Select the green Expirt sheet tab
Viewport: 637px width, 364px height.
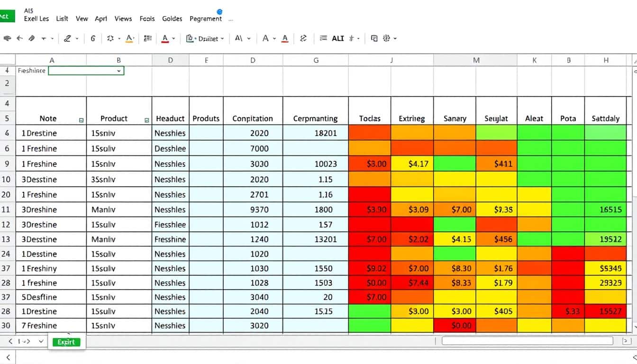tap(66, 342)
